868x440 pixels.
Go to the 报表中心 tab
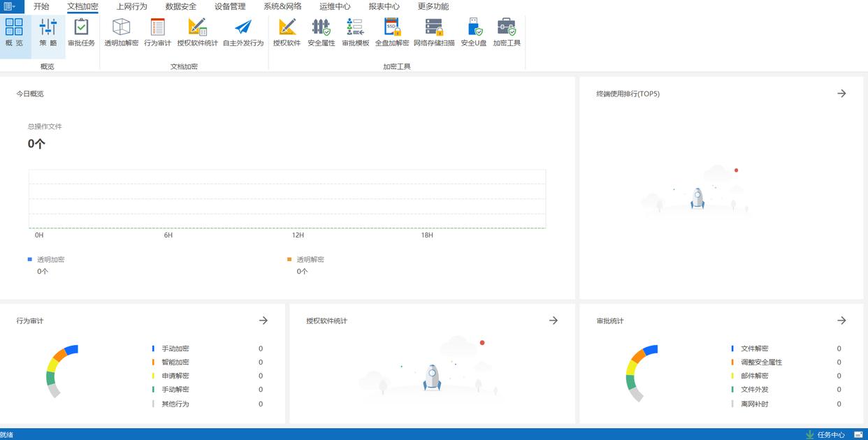(384, 6)
